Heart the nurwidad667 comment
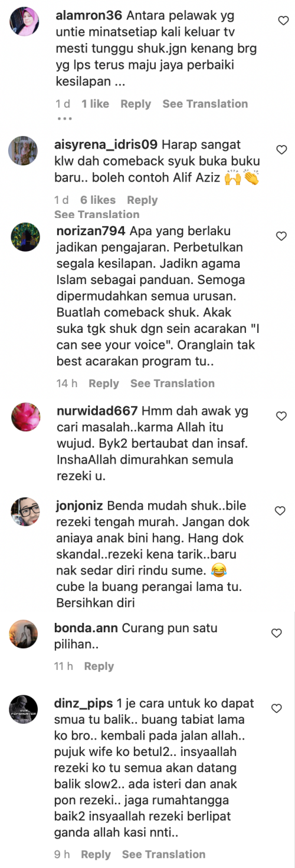Image resolution: width=295 pixels, height=868 pixels. click(x=282, y=415)
